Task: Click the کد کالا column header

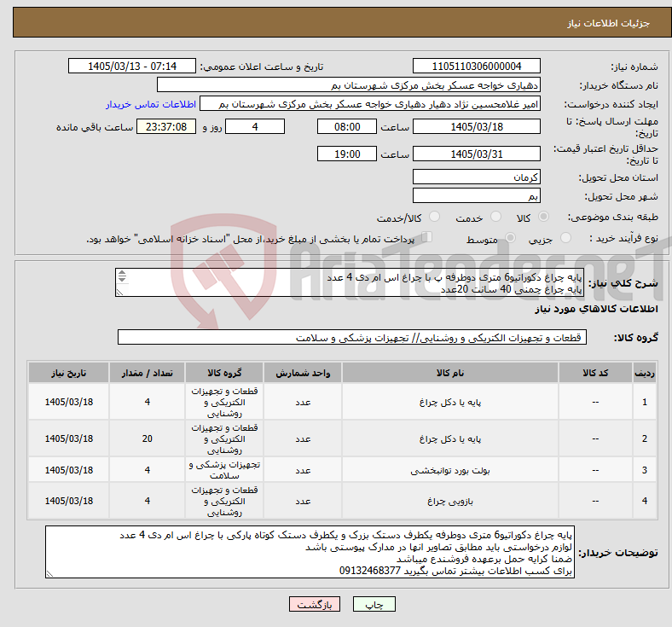Action: pos(595,373)
